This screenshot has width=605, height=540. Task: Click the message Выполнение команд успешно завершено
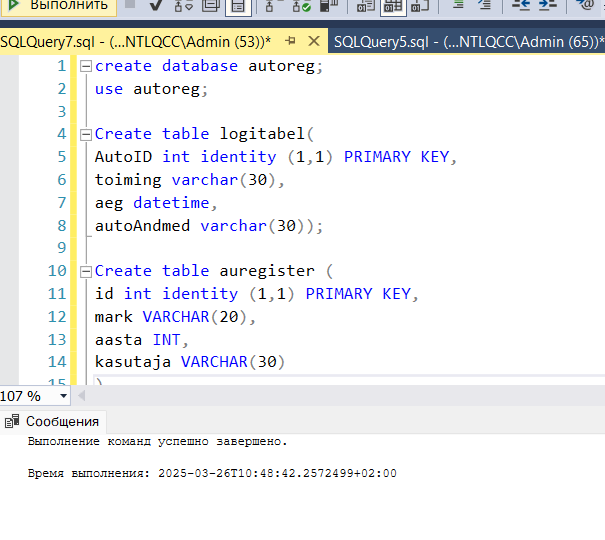[157, 441]
